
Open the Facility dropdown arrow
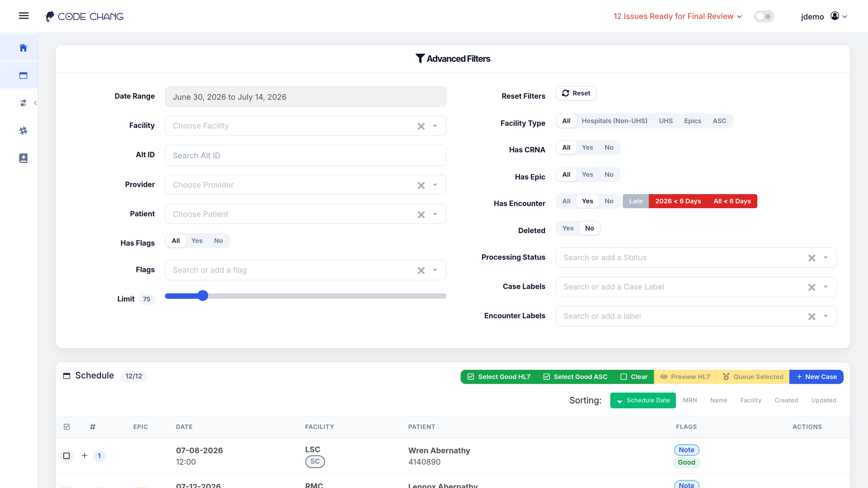pos(435,126)
